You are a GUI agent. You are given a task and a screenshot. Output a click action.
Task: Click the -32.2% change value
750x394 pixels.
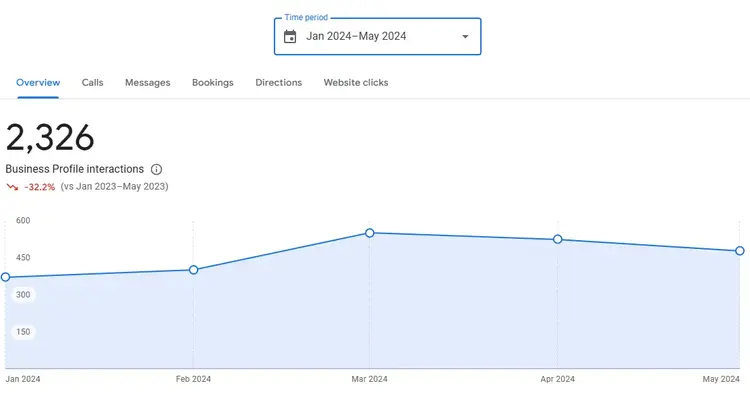(x=40, y=187)
